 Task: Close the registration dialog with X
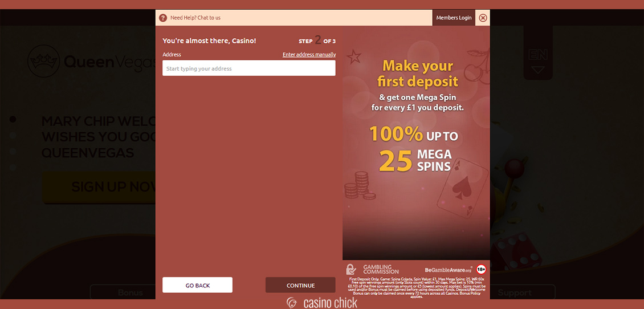tap(483, 18)
